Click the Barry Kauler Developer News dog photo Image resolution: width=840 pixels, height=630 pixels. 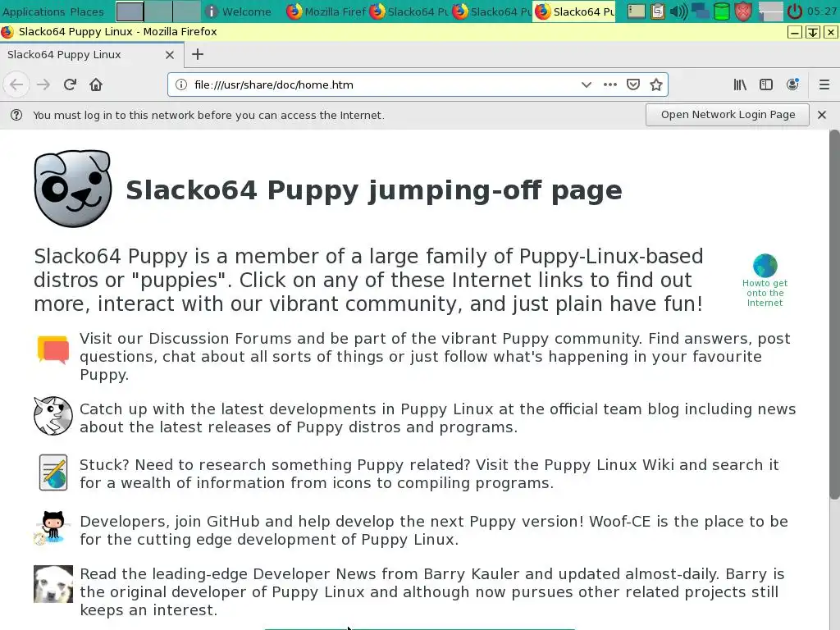(x=53, y=584)
